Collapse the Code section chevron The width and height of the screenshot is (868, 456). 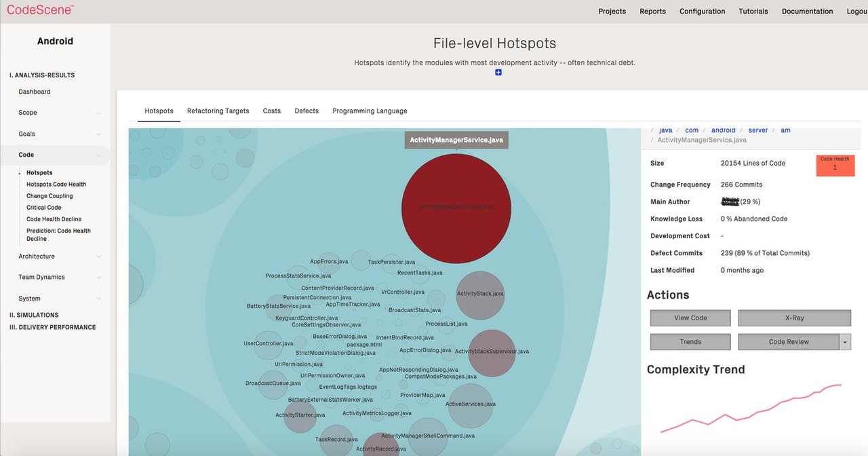click(x=99, y=155)
